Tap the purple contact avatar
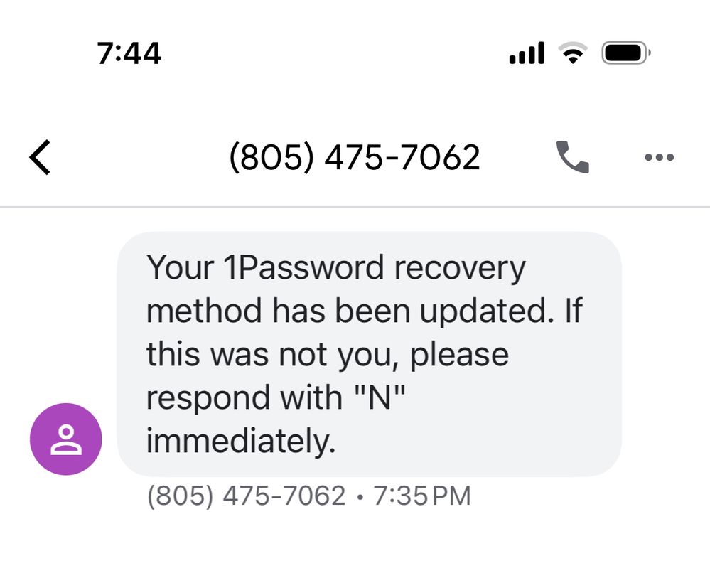Image resolution: width=710 pixels, height=588 pixels. (x=65, y=439)
